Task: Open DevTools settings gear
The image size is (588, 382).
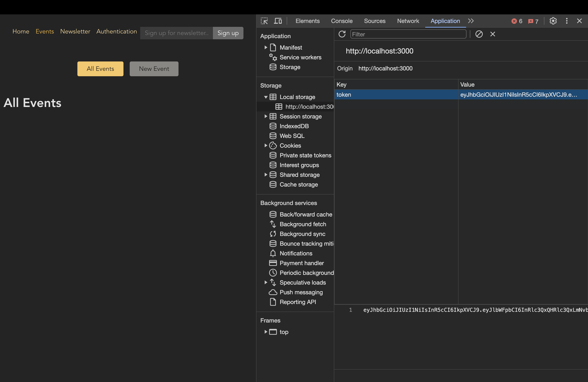Action: [x=553, y=21]
